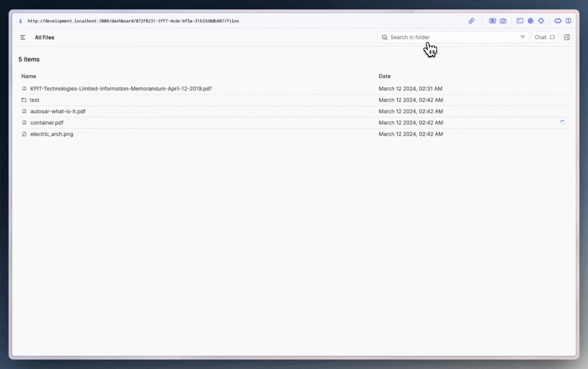
Task: Open the test folder
Action: 34,100
